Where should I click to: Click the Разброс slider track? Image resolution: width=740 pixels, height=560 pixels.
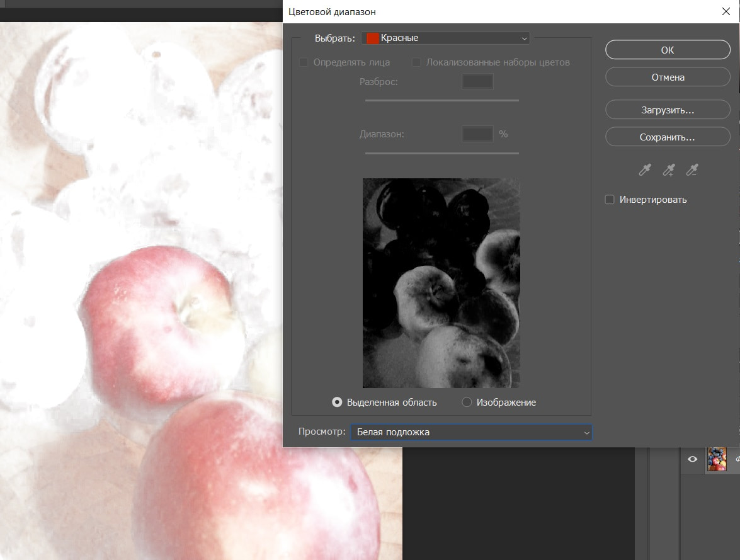pos(441,100)
